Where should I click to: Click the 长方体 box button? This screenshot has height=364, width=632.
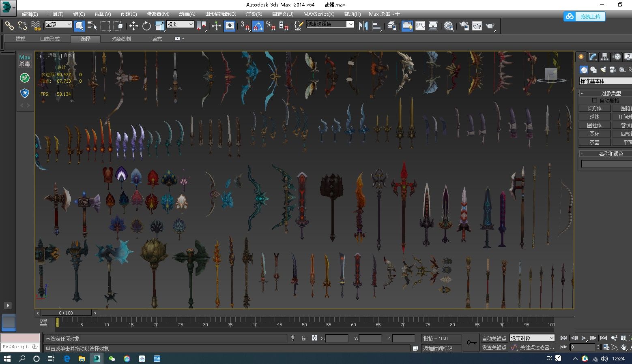coord(594,108)
